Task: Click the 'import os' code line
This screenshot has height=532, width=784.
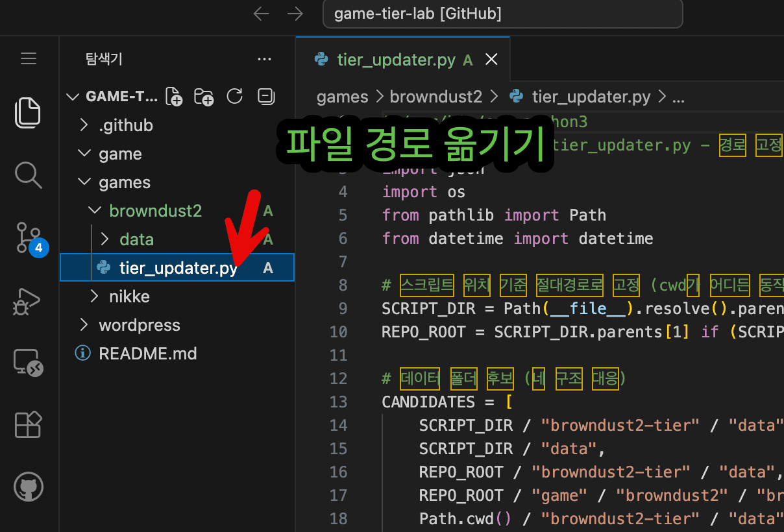Action: tap(424, 191)
